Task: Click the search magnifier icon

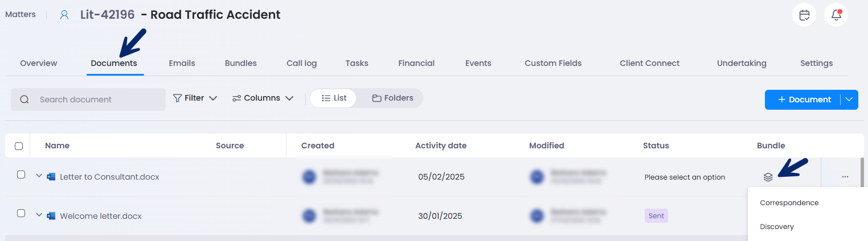Action: [x=24, y=99]
